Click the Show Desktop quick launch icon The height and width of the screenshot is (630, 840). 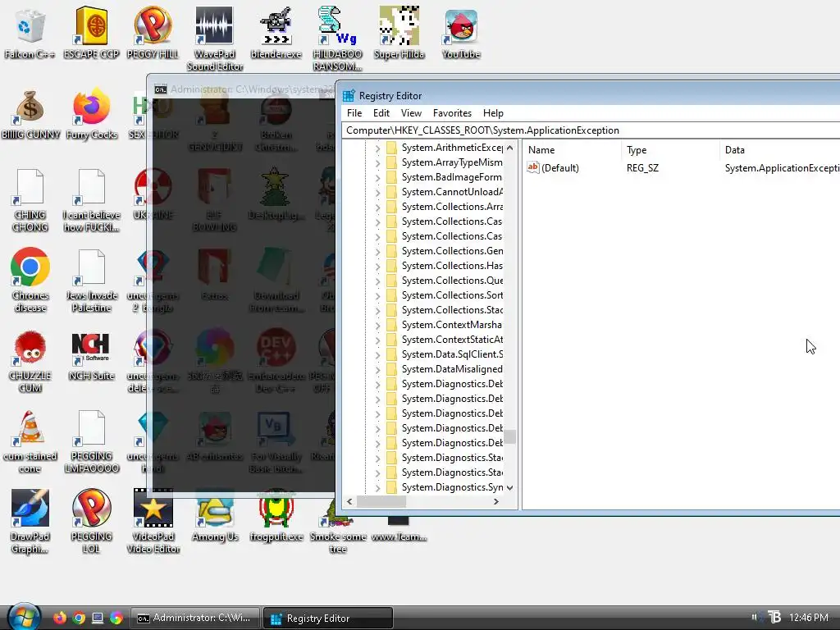point(98,618)
